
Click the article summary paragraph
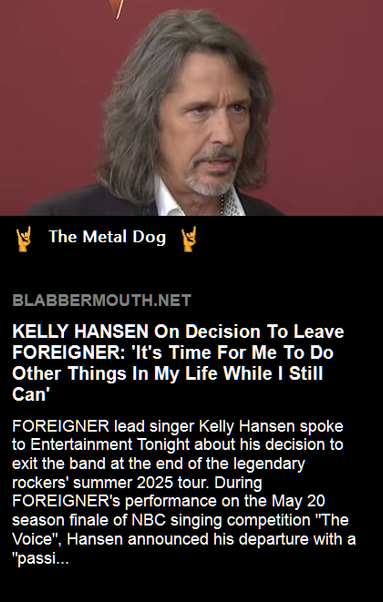184,492
